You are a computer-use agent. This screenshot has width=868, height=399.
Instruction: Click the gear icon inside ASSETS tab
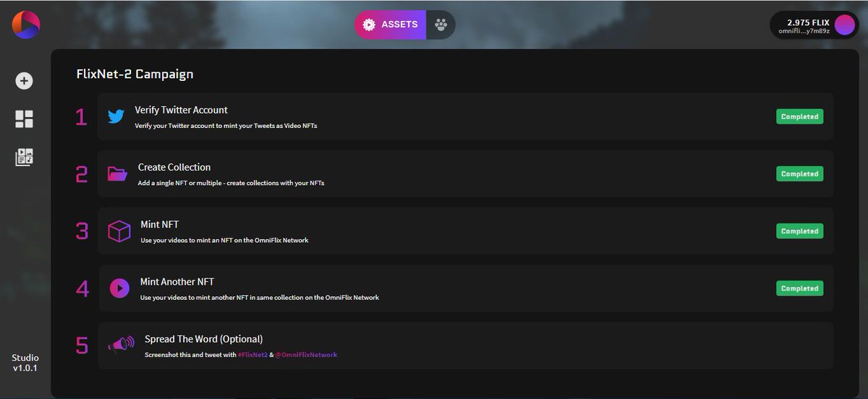point(369,25)
